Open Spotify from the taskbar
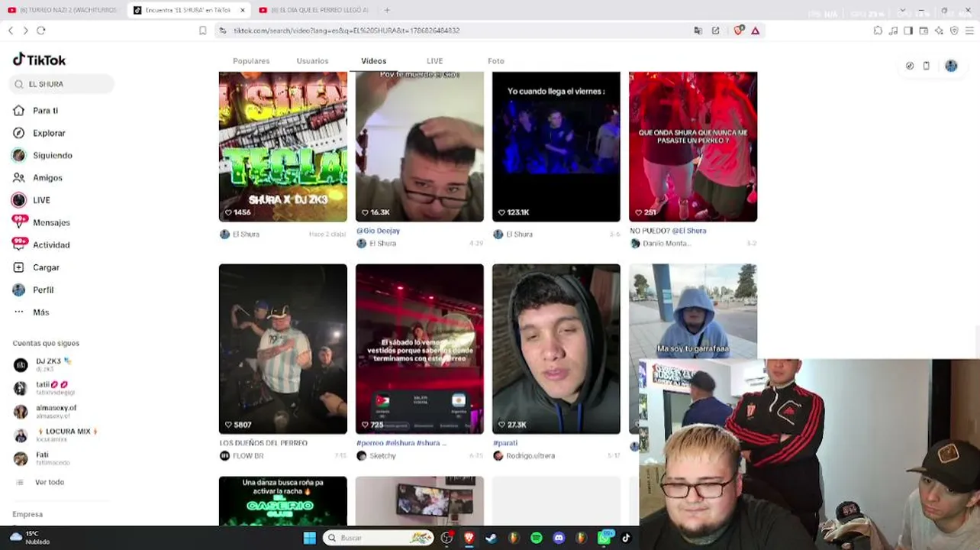980x550 pixels. [x=537, y=538]
